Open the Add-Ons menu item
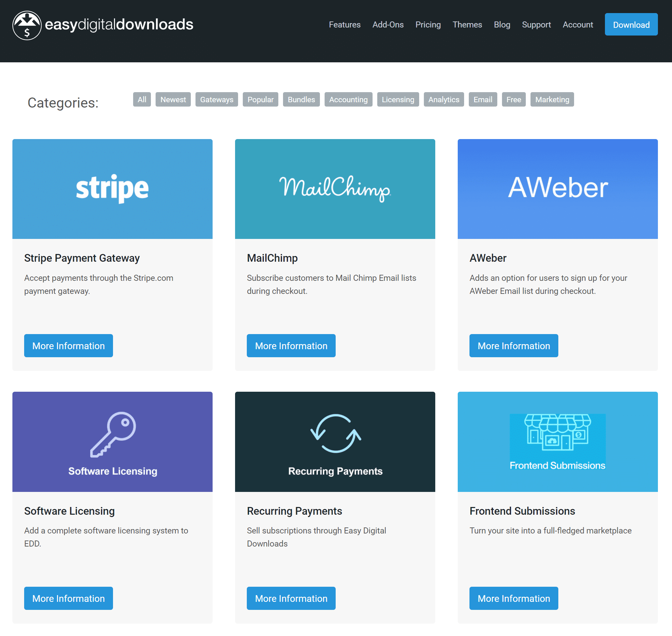 pyautogui.click(x=388, y=24)
